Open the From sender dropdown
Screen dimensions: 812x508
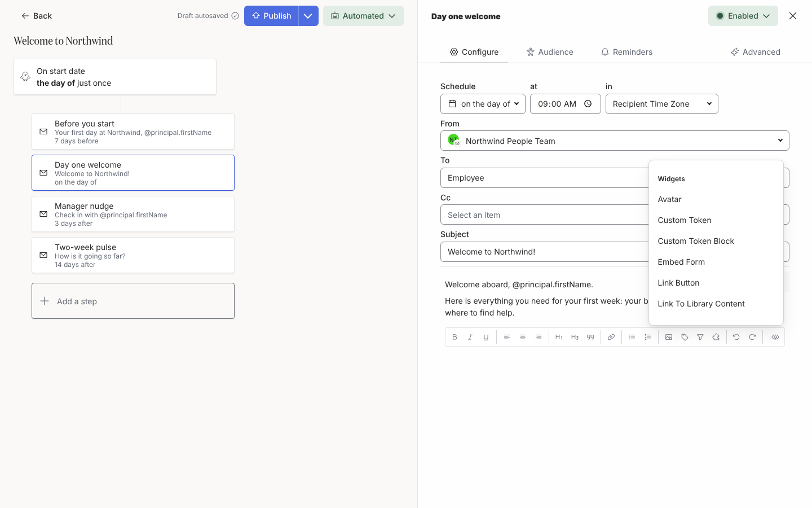coord(615,141)
